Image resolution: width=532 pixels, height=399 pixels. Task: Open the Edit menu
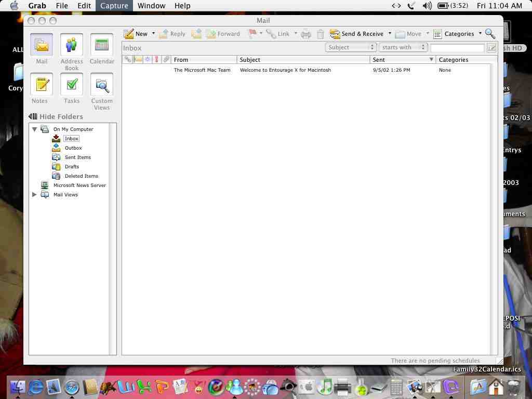point(84,6)
